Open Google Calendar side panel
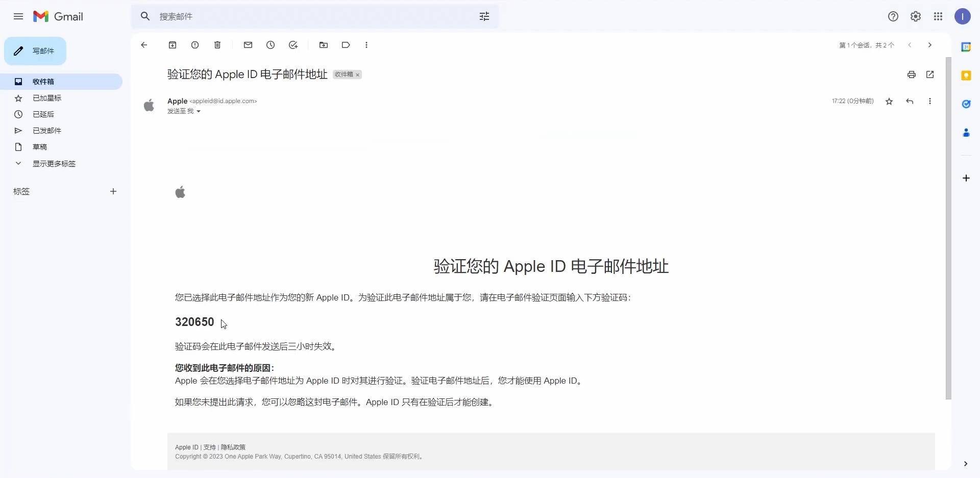 point(966,47)
